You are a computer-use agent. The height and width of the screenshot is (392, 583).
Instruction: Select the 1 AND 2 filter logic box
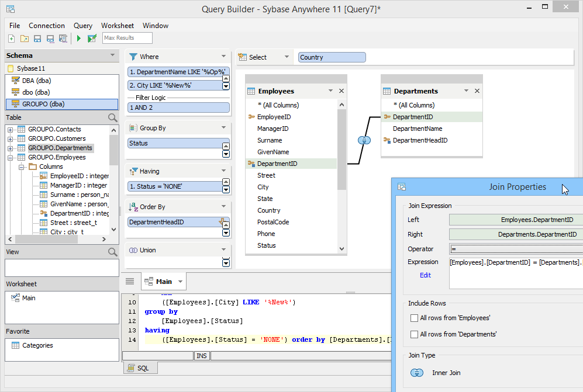coord(178,107)
